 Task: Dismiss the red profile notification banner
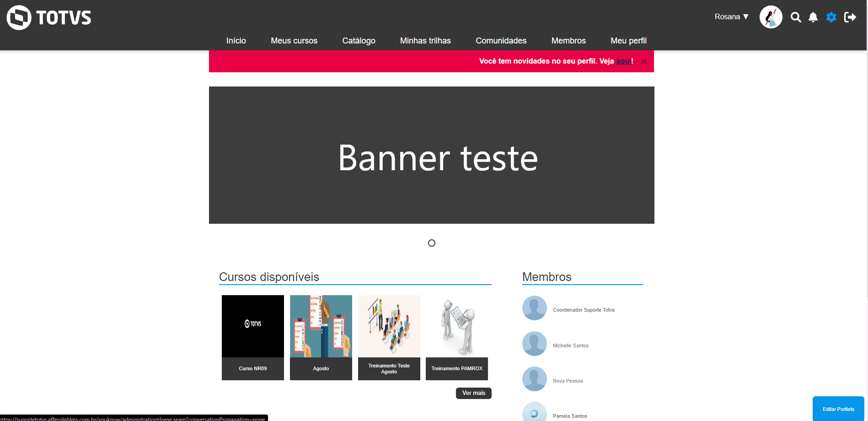tap(643, 61)
